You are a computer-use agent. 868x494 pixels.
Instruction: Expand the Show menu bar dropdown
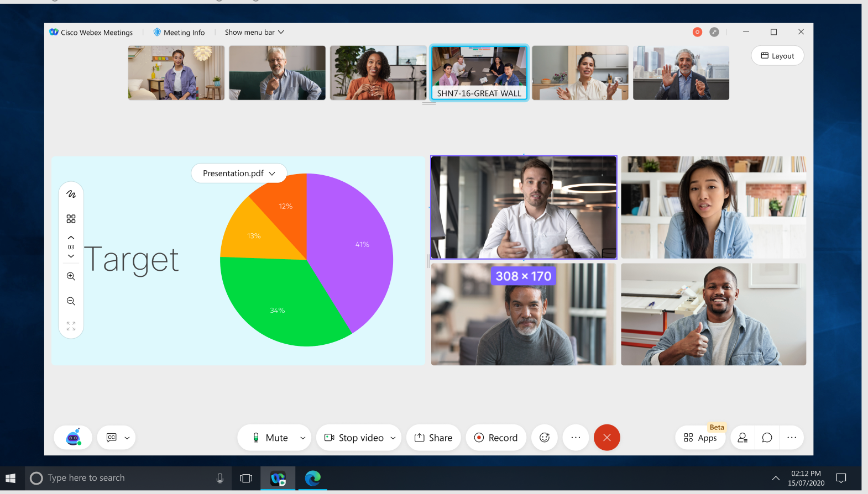click(254, 32)
